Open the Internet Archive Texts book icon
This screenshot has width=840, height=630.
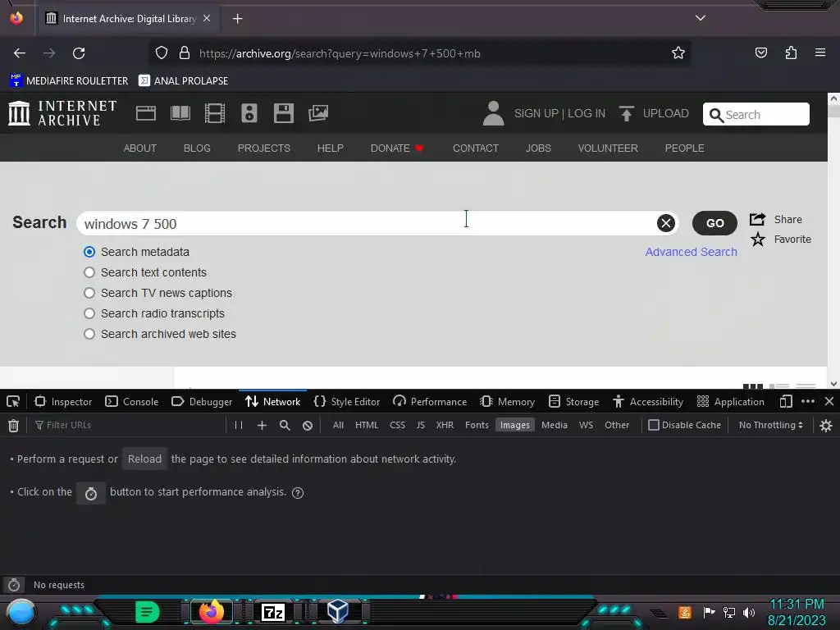180,113
